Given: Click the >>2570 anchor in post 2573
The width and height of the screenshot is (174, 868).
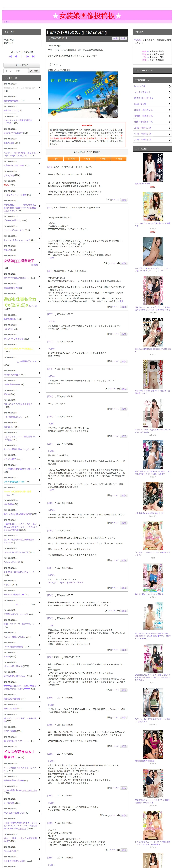Looking at the screenshot, I should point(51,321).
